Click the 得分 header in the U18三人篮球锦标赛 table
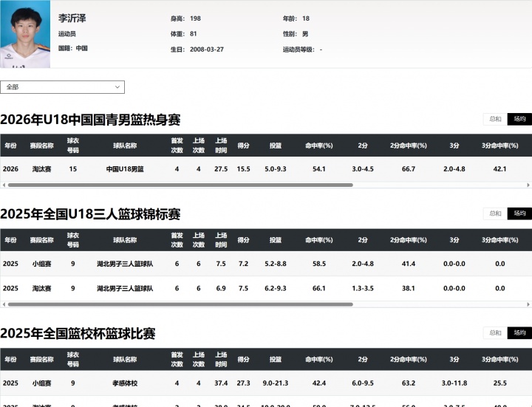This screenshot has width=532, height=407. coord(243,240)
